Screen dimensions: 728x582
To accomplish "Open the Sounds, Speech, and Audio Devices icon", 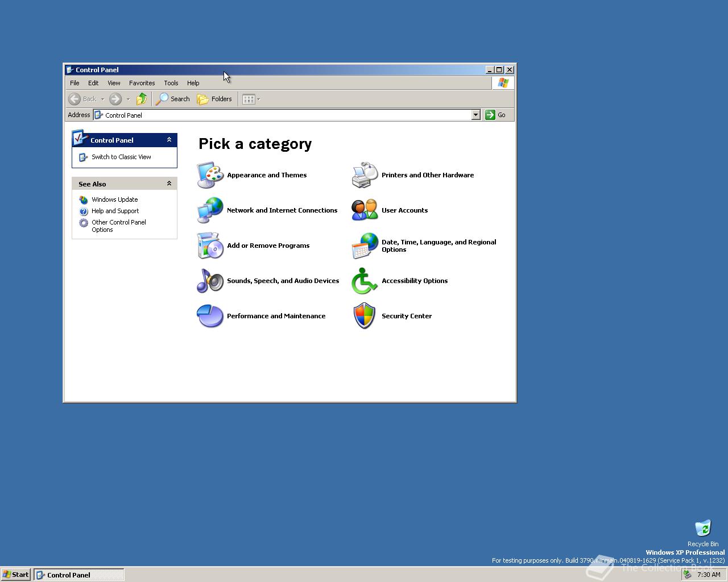I will tap(210, 281).
